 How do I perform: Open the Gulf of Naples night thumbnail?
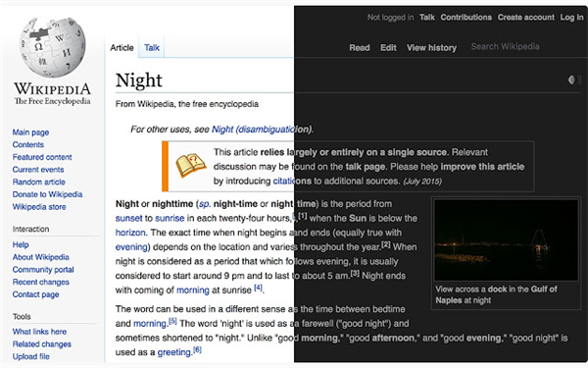pyautogui.click(x=506, y=240)
